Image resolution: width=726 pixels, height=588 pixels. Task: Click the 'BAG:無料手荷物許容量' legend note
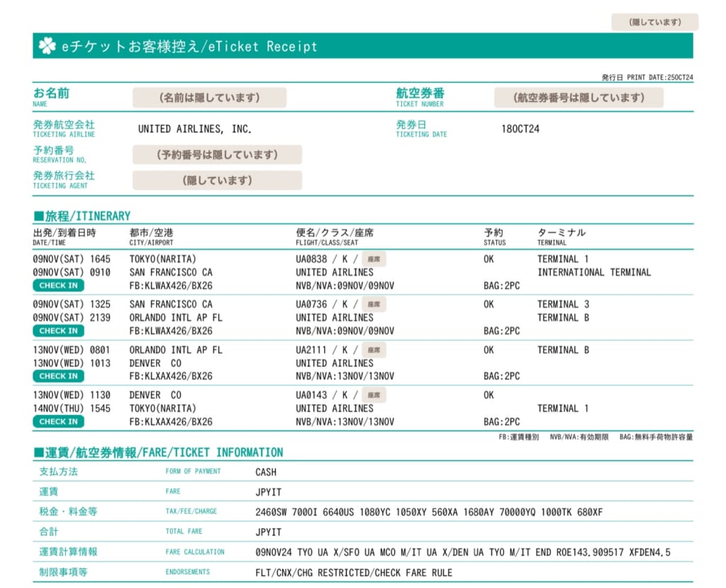click(x=656, y=437)
